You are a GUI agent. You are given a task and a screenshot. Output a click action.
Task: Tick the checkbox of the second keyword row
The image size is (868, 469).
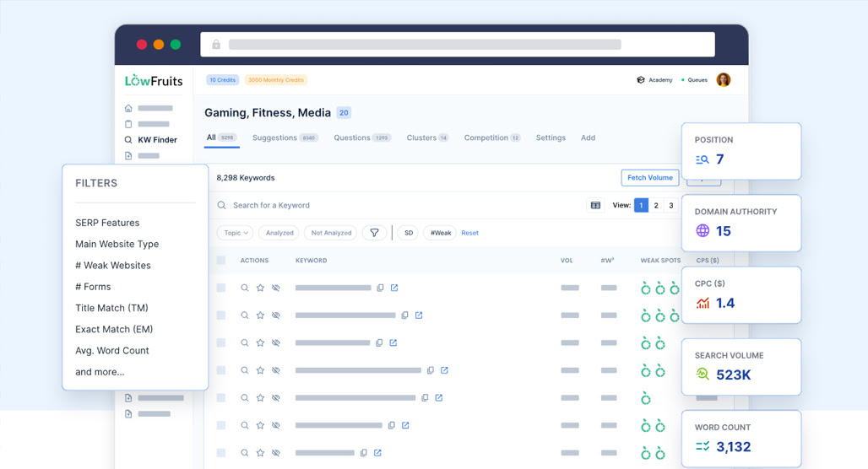click(221, 315)
